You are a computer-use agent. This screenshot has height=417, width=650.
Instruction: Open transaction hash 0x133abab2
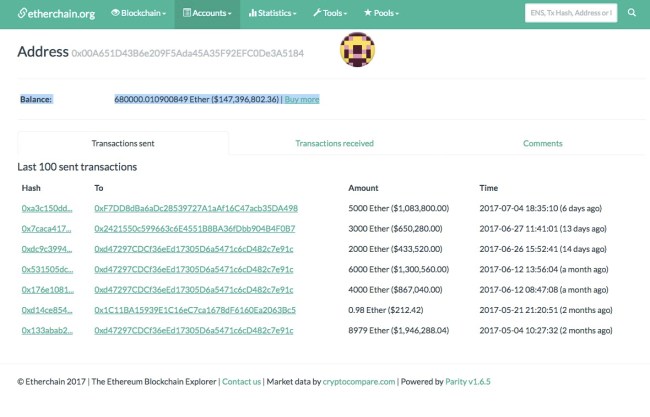point(46,330)
